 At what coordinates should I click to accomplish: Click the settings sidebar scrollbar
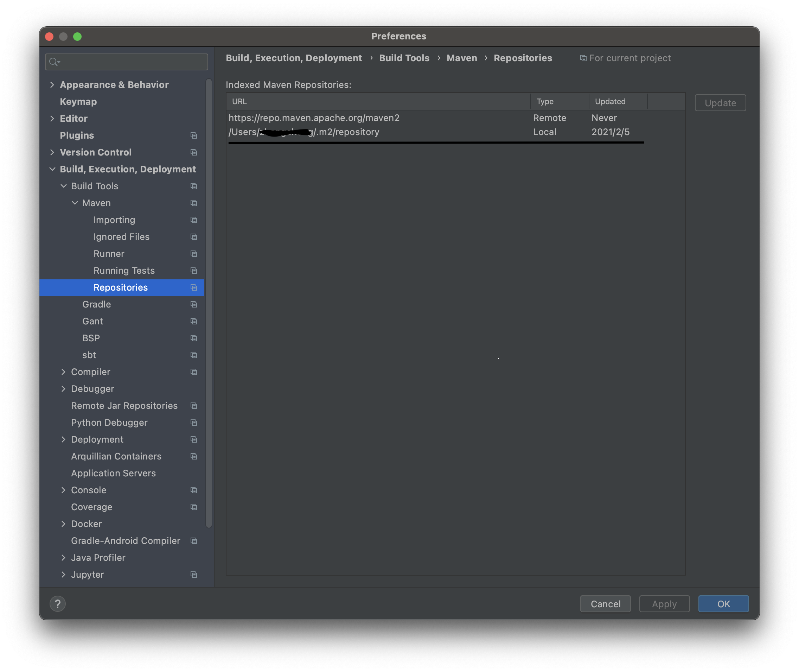[209, 303]
